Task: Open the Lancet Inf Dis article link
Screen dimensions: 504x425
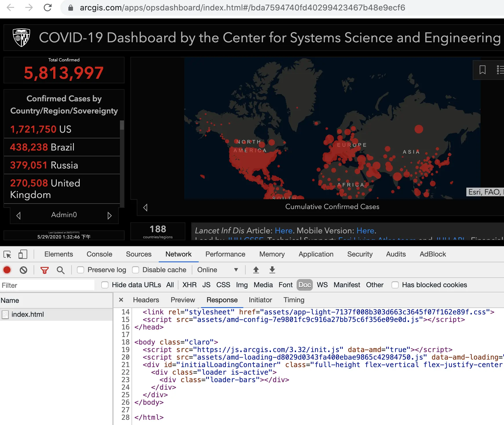Action: pos(283,230)
